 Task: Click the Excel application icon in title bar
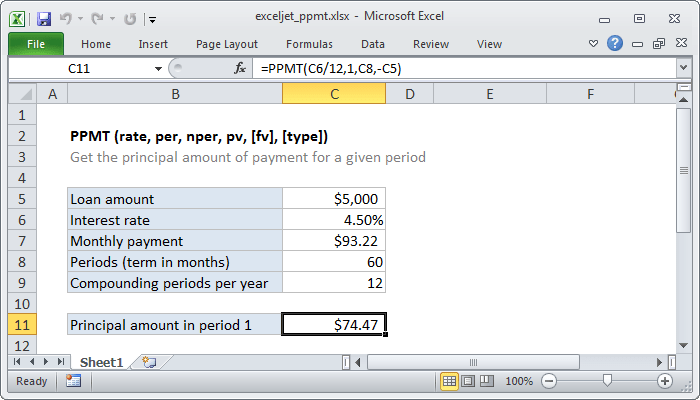tap(17, 19)
